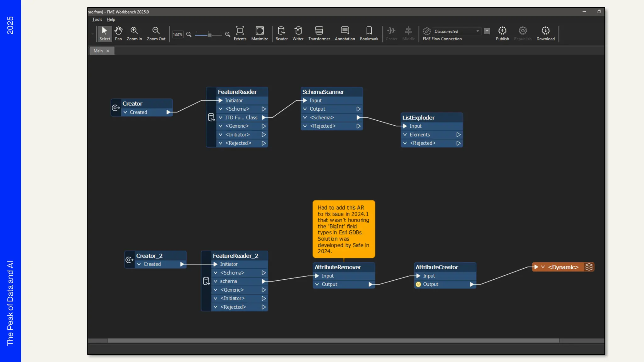This screenshot has width=644, height=362.
Task: Open the Tools menu
Action: 97,19
